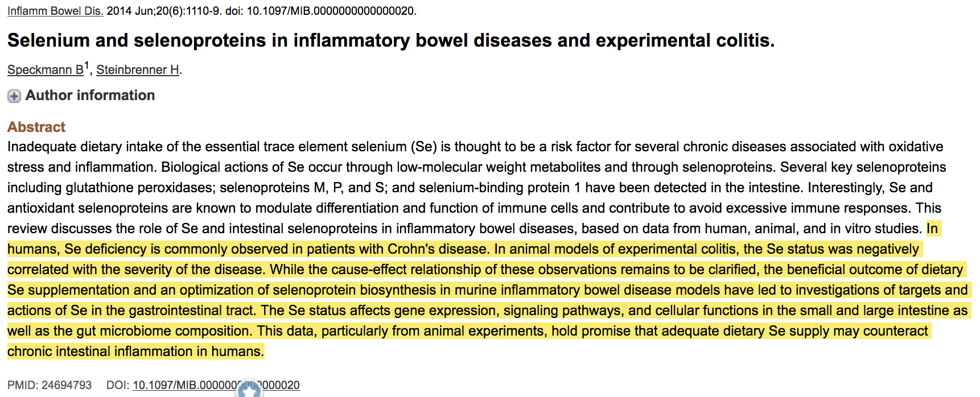The width and height of the screenshot is (980, 397).
Task: Click the opening word "Inadequate" of the abstract
Action: click(x=42, y=147)
